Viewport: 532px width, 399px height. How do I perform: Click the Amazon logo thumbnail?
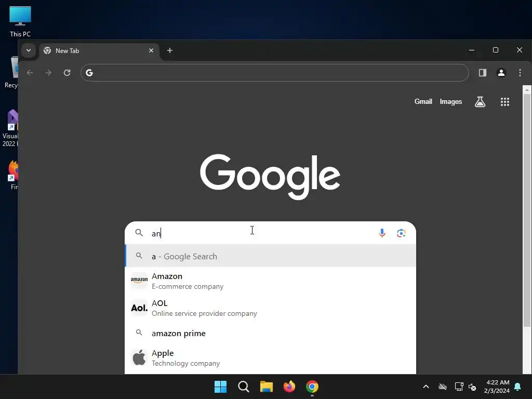(x=139, y=280)
